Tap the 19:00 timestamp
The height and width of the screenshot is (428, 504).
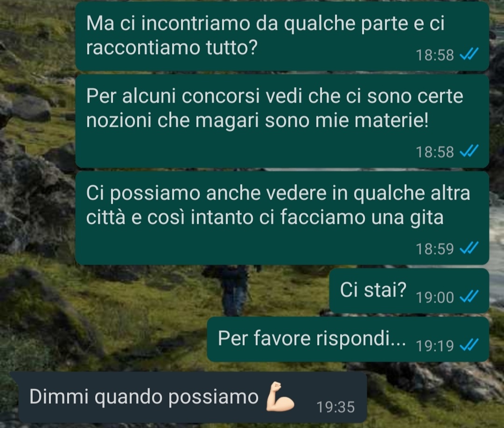(434, 297)
